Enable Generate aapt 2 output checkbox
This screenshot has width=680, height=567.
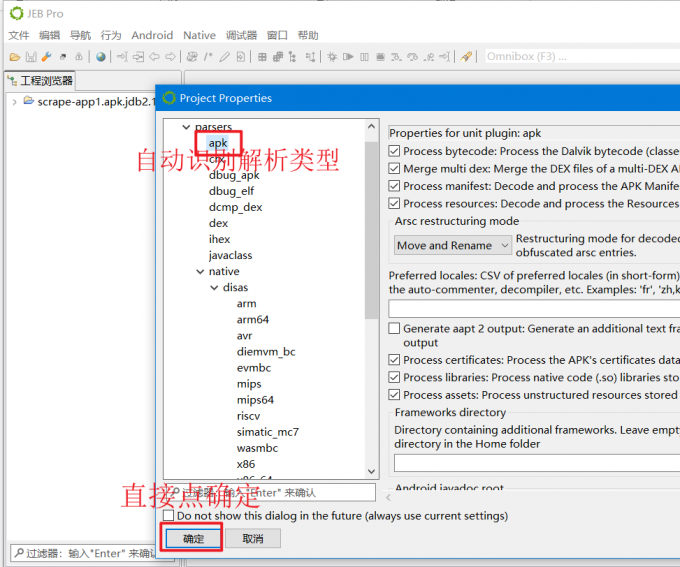pos(395,328)
